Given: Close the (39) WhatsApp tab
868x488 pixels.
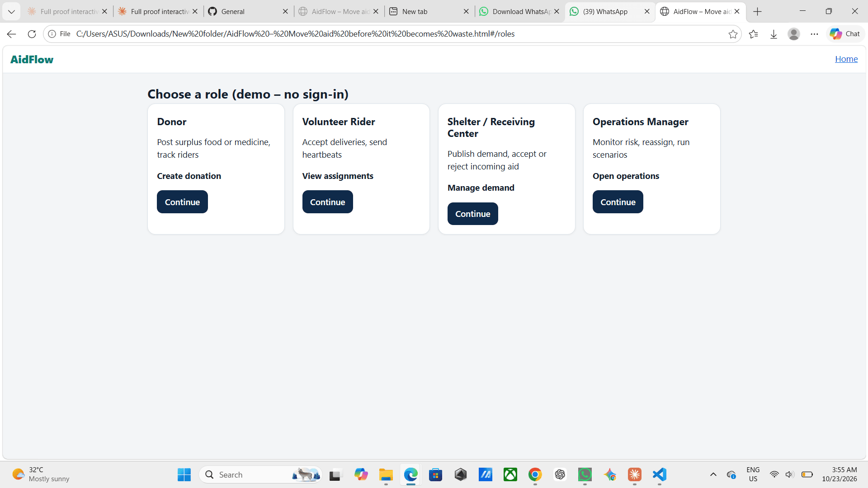Looking at the screenshot, I should pos(647,11).
